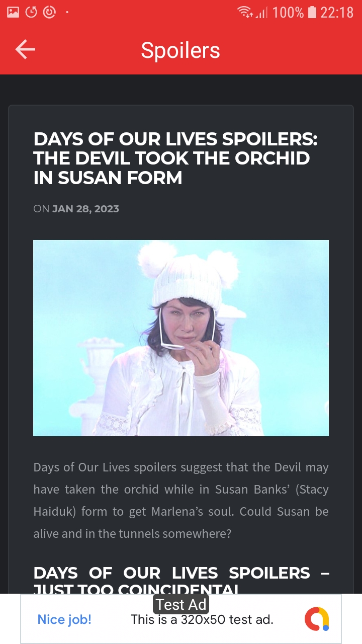Screen dimensions: 362x644
Task: Click the Nice job! ad text
Action: 64,619
